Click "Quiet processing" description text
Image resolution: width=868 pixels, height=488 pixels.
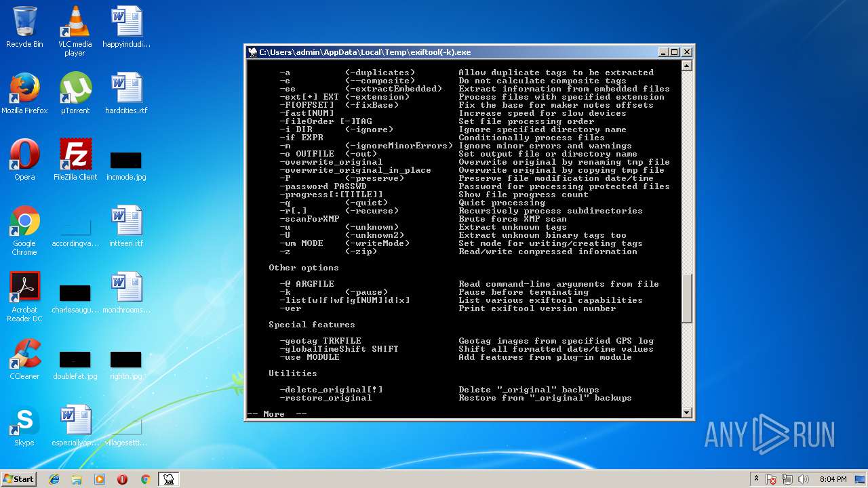pyautogui.click(x=502, y=203)
